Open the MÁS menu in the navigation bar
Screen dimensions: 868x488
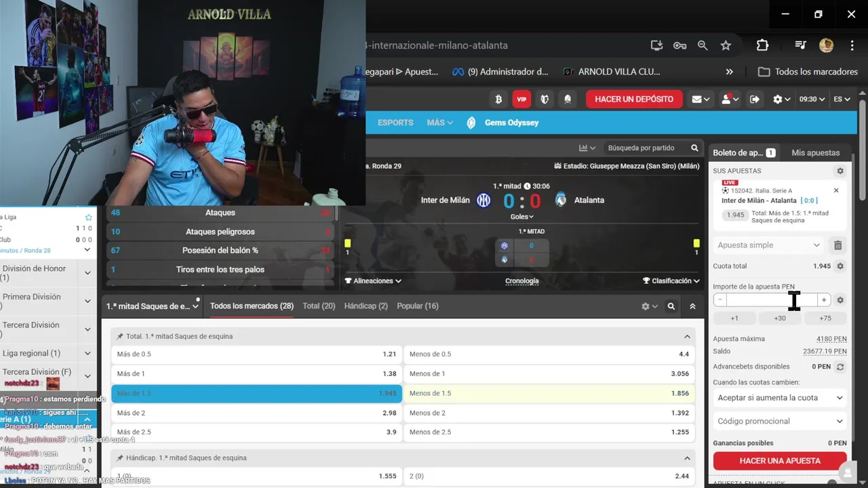point(439,123)
